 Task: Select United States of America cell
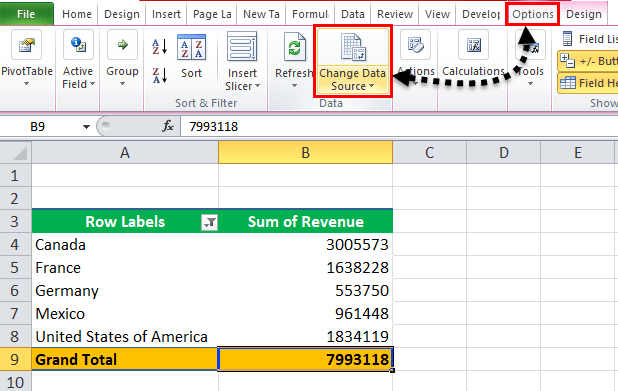pos(125,337)
